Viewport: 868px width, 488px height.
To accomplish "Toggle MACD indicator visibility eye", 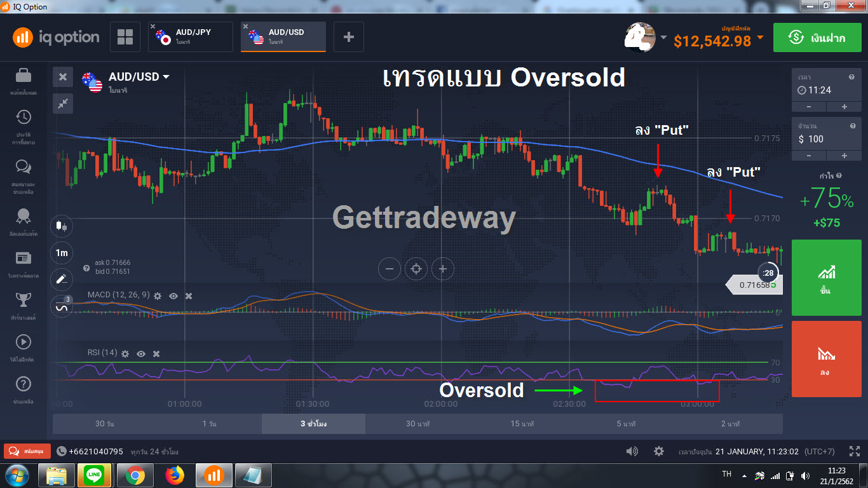I will tap(173, 295).
